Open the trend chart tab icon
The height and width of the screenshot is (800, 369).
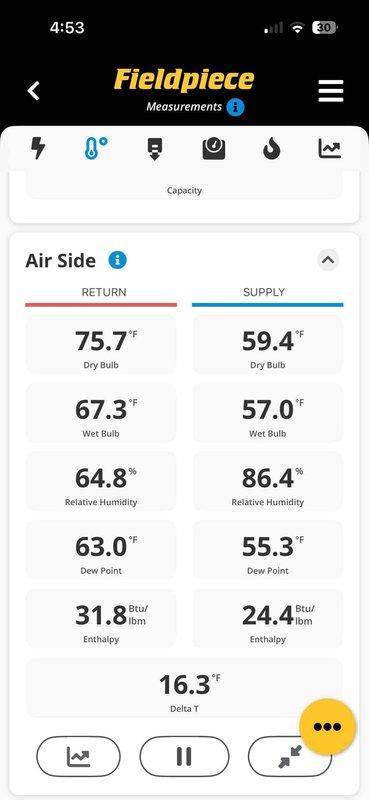click(x=330, y=148)
